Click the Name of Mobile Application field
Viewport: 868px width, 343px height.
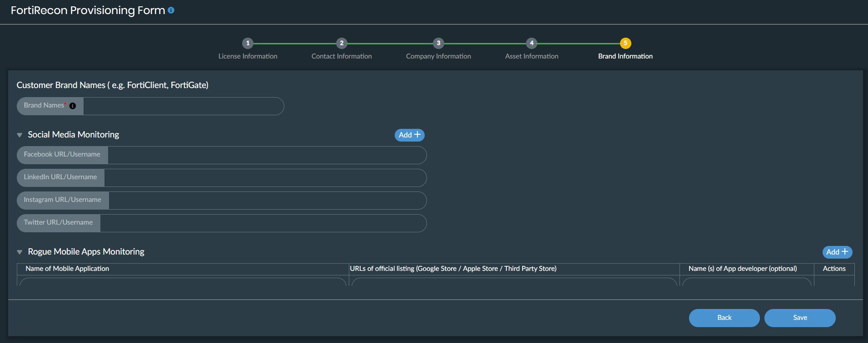(183, 282)
